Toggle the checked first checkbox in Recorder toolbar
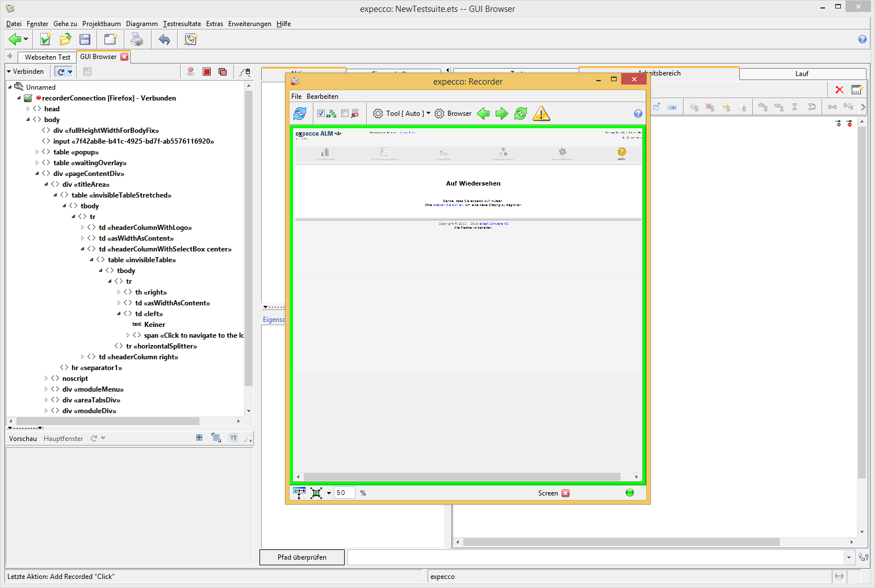This screenshot has height=588, width=875. 321,114
